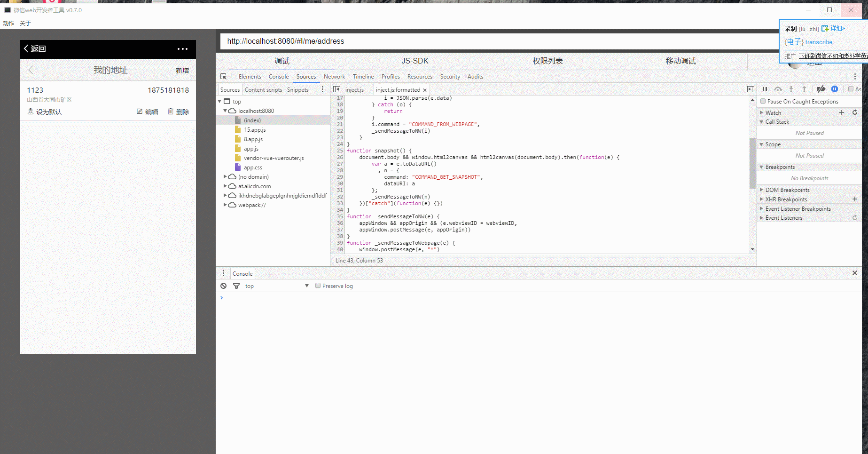868x454 pixels.
Task: Click the back chevron beside 我的地址
Action: tap(31, 70)
